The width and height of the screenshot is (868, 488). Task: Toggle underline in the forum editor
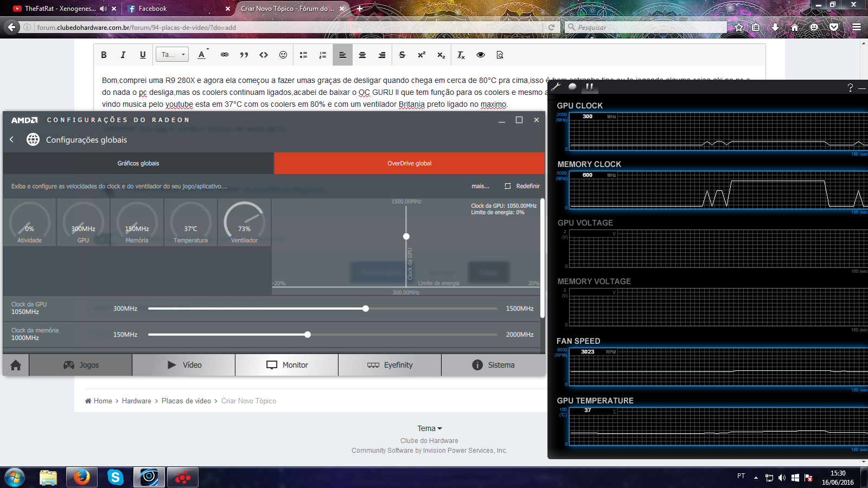click(143, 55)
